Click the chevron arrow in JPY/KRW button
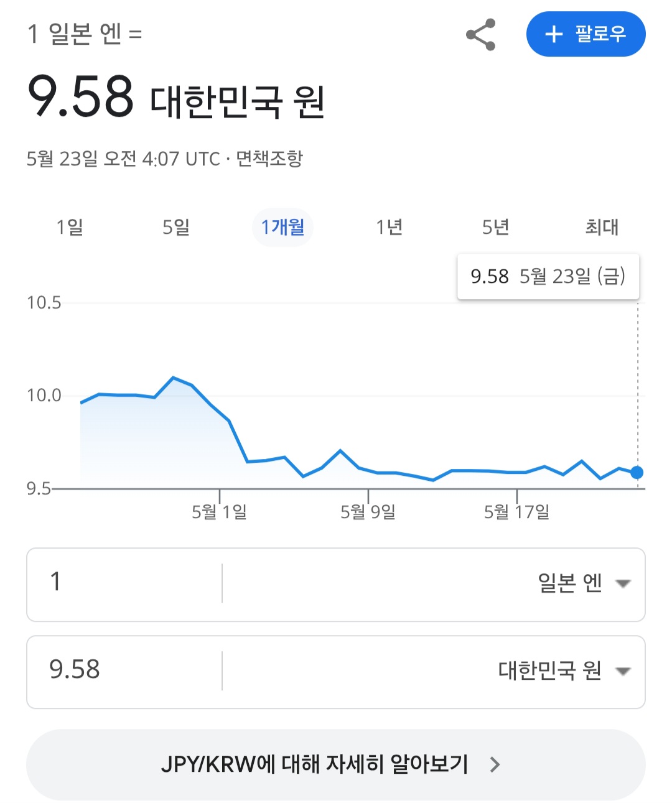672x803 pixels. point(495,764)
